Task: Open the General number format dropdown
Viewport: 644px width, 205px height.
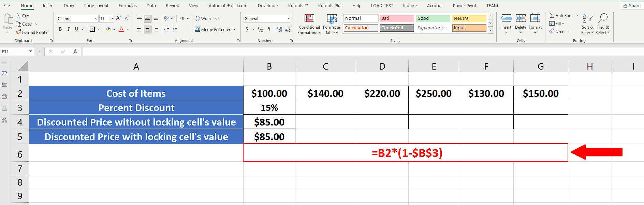Action: (289, 19)
